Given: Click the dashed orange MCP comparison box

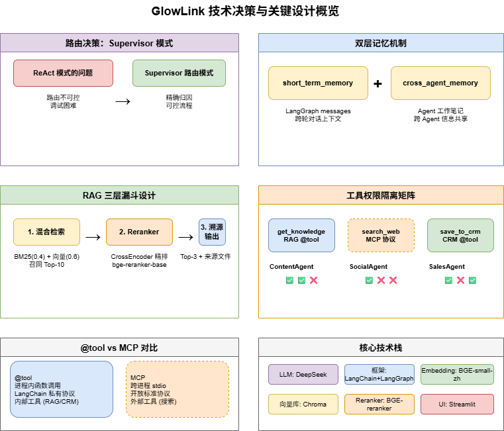Looking at the screenshot, I should (177, 389).
